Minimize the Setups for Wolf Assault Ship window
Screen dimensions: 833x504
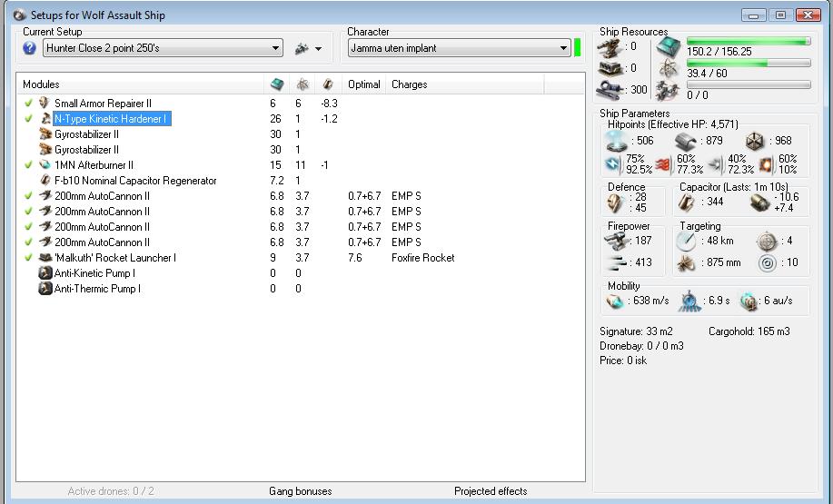[753, 15]
